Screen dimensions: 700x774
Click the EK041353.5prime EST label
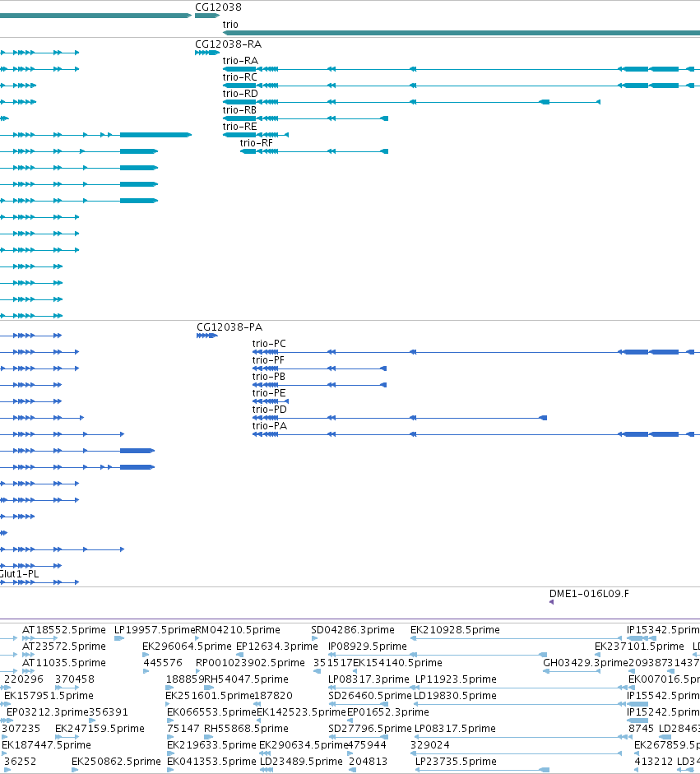211,762
